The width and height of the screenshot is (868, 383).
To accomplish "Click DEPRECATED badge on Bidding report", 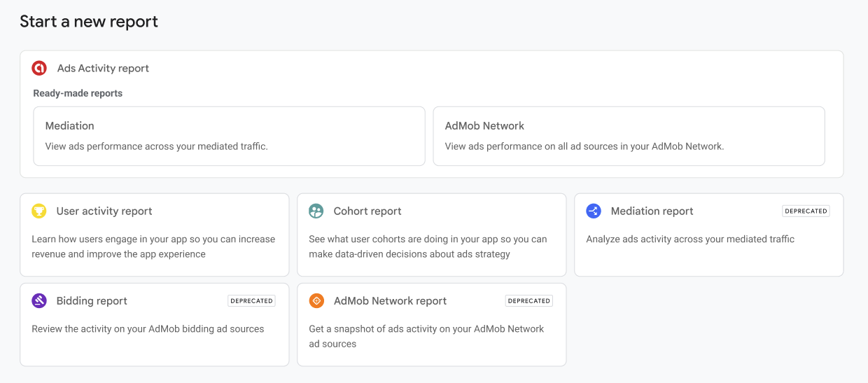I will coord(251,300).
